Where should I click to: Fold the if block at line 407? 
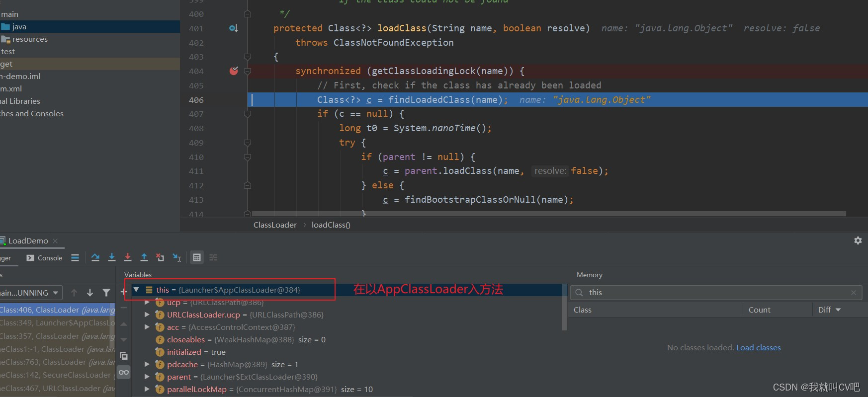point(248,114)
